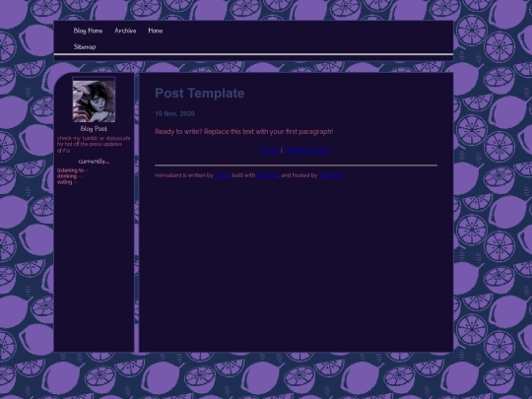Select the date '10 Nov, 2020'

coord(174,113)
